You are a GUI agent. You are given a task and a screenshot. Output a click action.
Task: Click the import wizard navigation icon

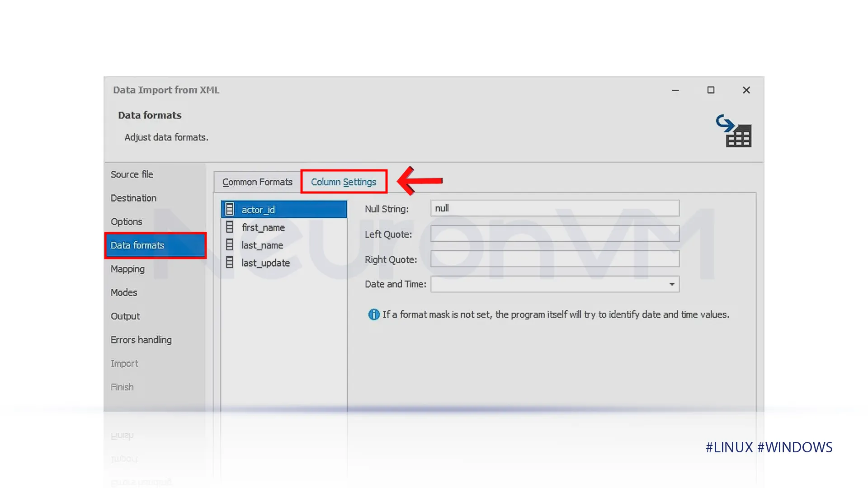733,130
